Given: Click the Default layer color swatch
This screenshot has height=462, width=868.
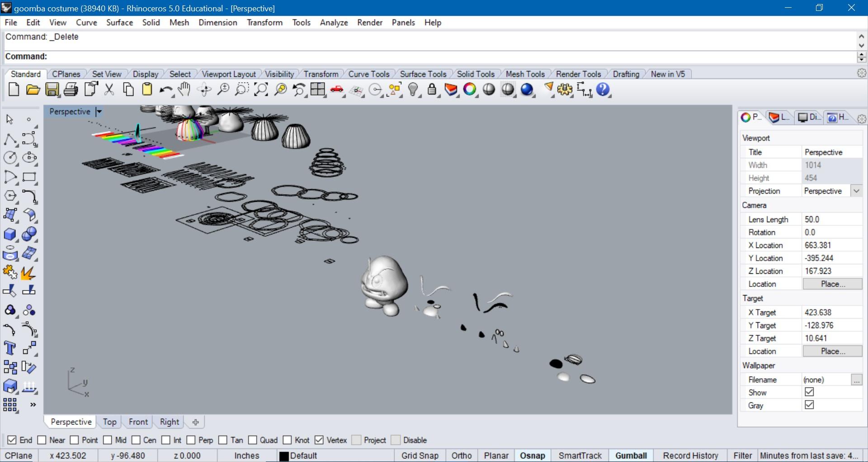Looking at the screenshot, I should coord(284,456).
